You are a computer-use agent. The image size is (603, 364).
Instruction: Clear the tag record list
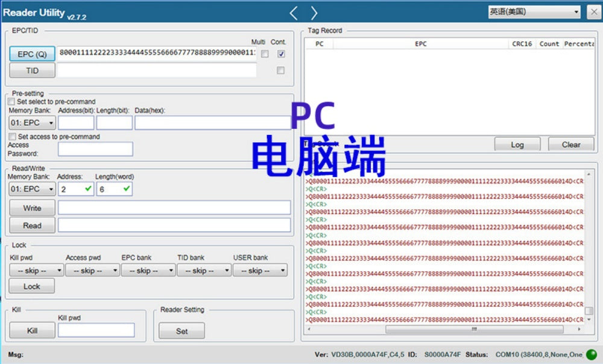(x=570, y=145)
